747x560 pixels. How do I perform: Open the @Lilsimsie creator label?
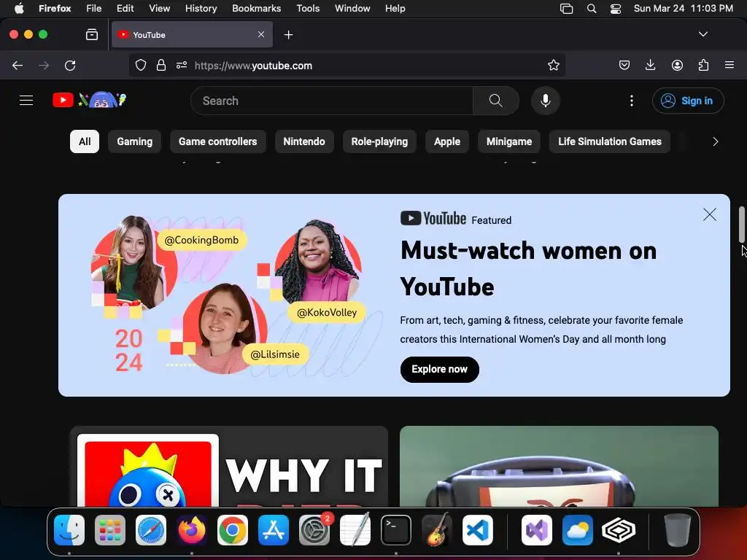275,354
